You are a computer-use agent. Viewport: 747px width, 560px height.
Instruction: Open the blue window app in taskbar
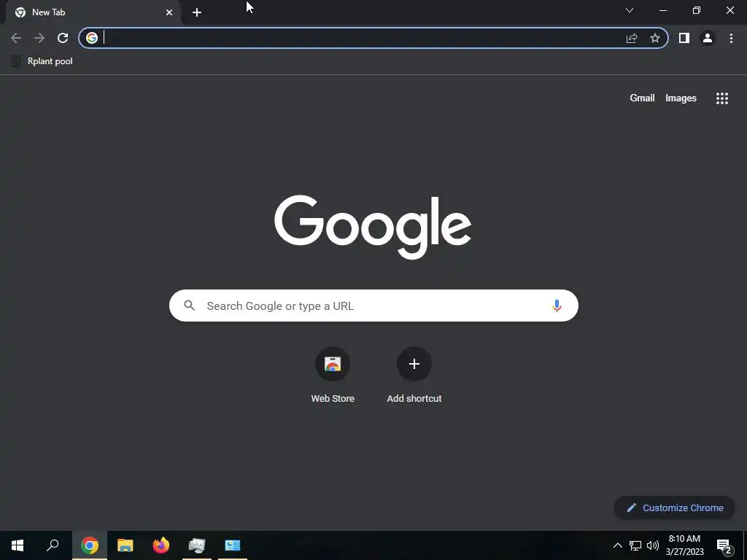click(233, 545)
